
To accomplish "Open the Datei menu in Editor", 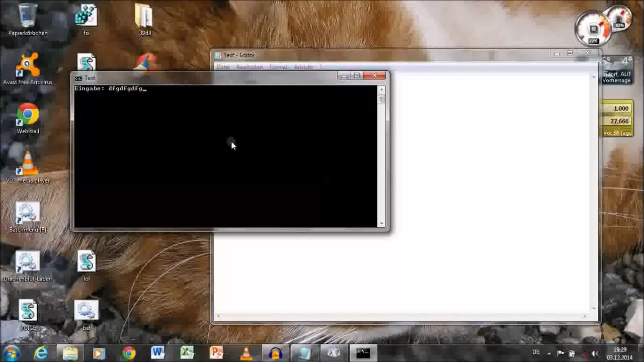I will [x=223, y=67].
